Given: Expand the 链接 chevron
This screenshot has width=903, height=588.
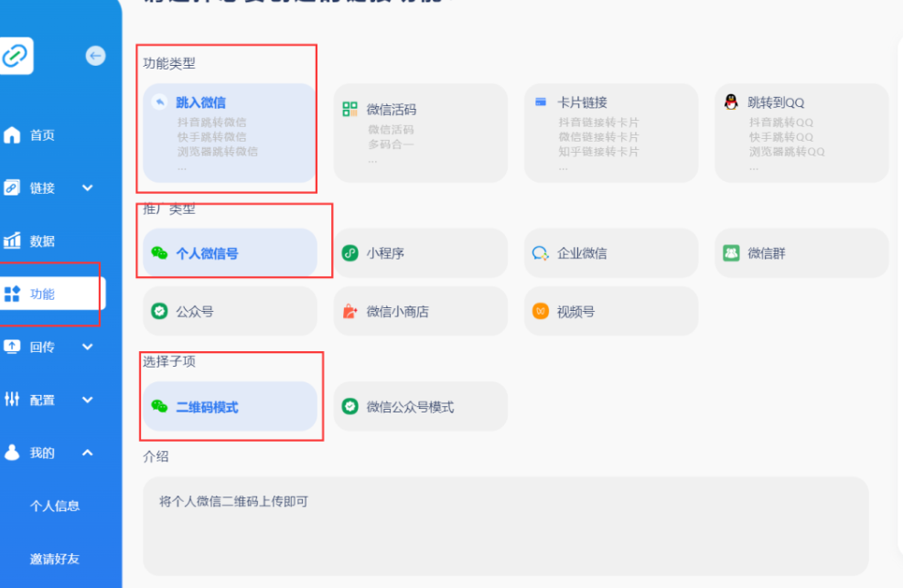Looking at the screenshot, I should pos(88,187).
